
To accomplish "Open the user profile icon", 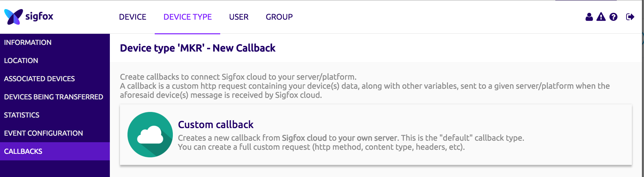I will [589, 17].
